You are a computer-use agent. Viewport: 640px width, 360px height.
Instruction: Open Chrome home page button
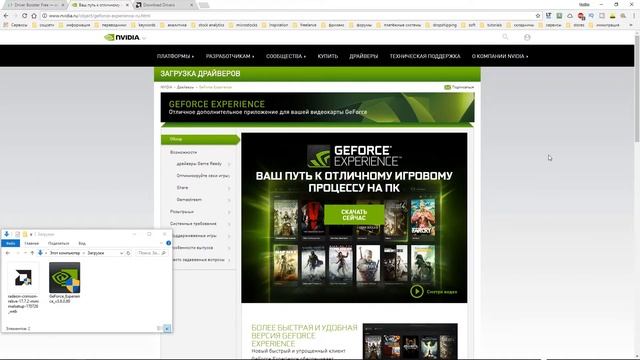tap(34, 16)
